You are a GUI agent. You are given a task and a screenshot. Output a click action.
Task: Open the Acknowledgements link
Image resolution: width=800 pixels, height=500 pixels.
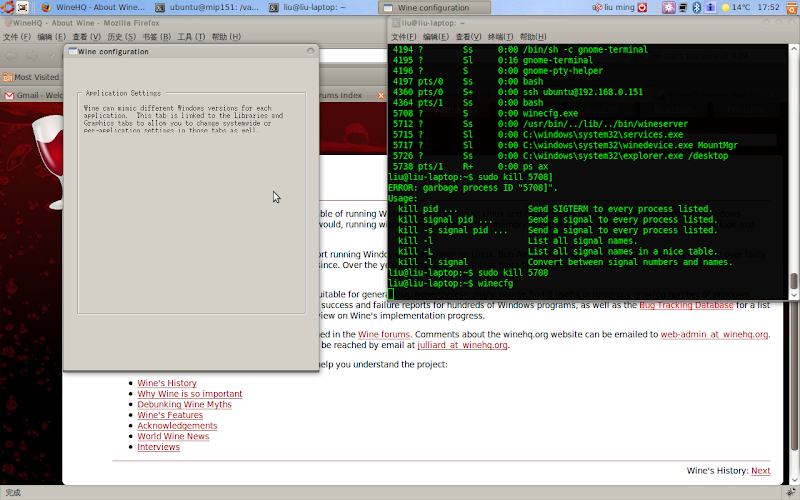coord(177,426)
